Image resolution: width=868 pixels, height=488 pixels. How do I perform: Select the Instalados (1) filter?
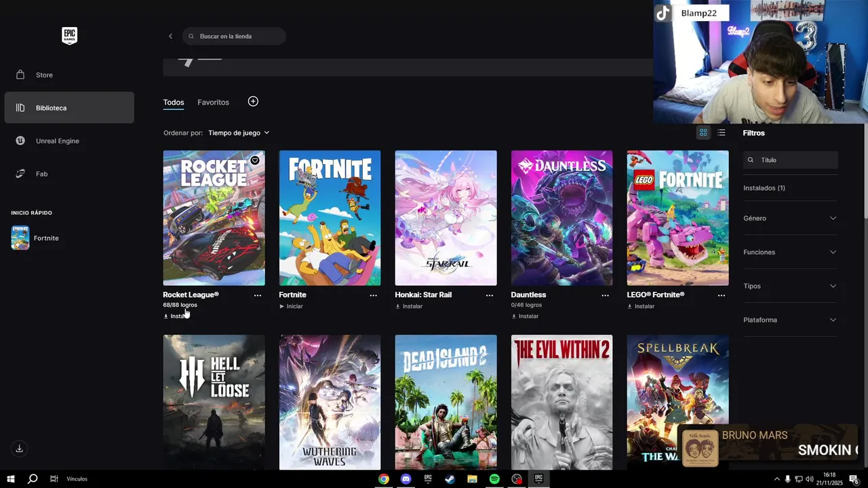764,188
